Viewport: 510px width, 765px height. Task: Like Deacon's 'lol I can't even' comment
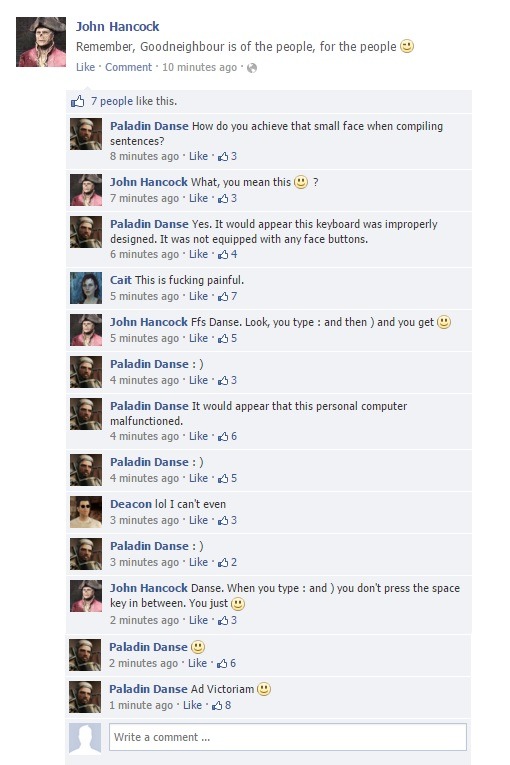click(198, 520)
